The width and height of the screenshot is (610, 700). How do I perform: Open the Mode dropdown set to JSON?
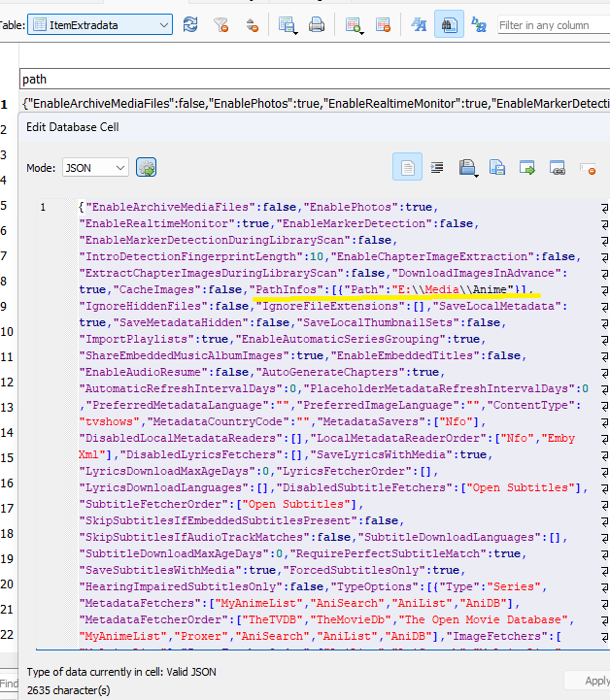point(95,168)
